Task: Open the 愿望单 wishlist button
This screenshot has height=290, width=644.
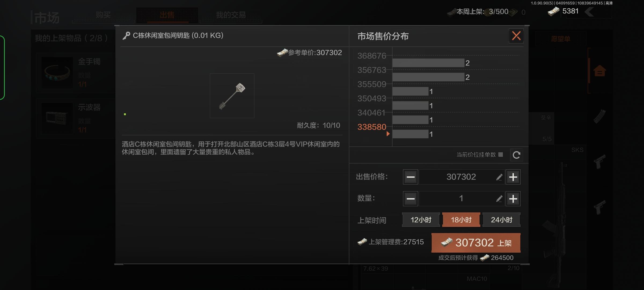Action: pos(561,39)
